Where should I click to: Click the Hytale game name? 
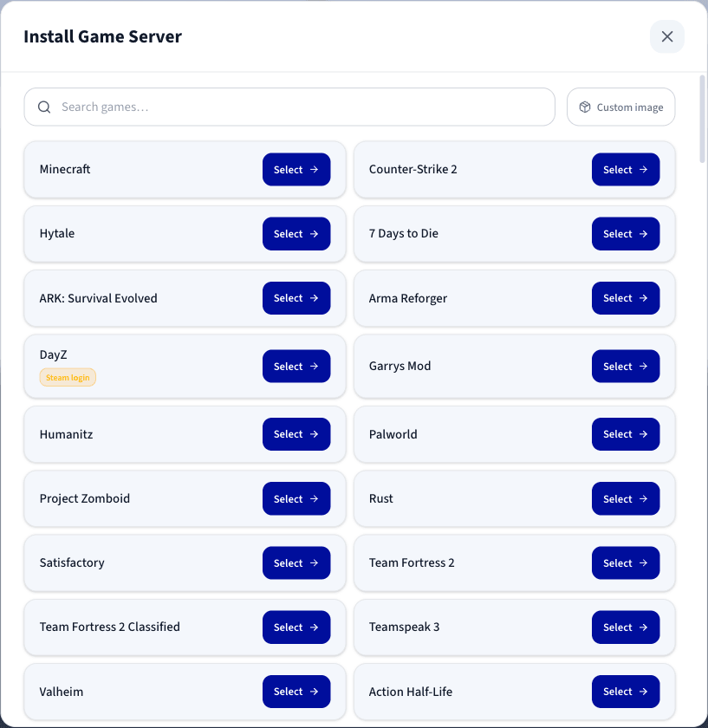[x=57, y=233]
